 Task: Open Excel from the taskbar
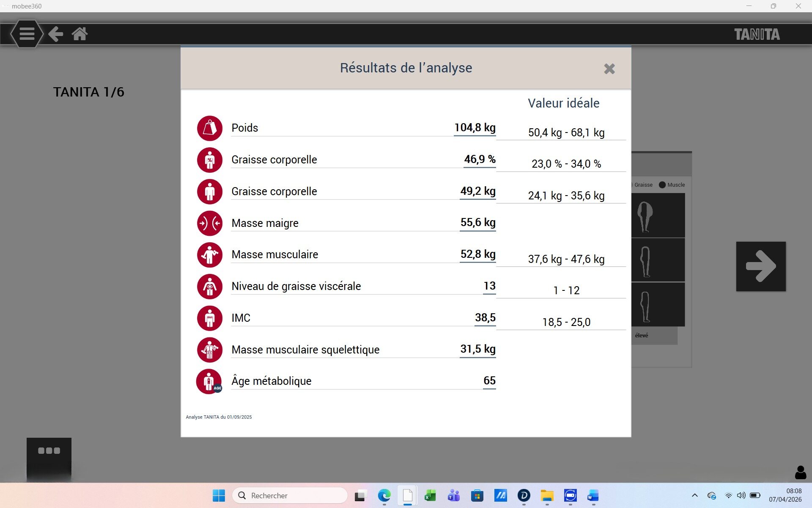pos(430,495)
